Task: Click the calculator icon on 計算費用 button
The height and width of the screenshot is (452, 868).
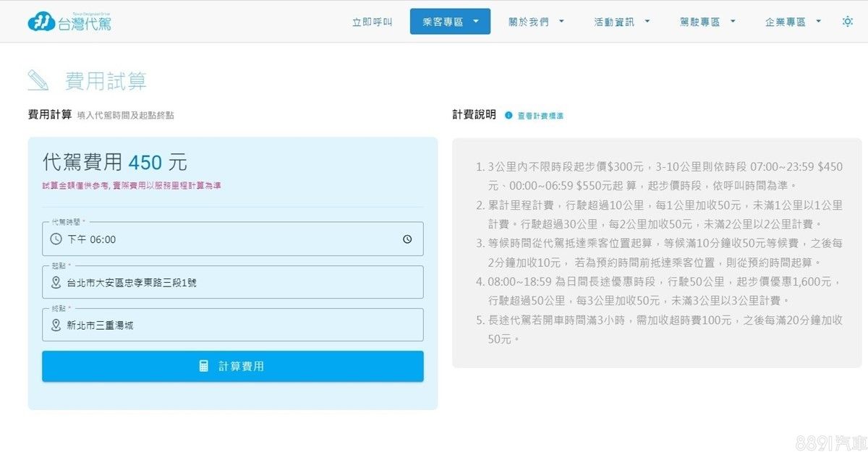Action: pos(204,367)
